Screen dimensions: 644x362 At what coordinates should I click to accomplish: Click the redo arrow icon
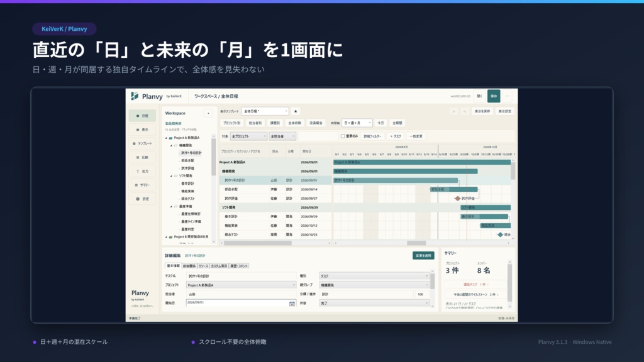click(465, 111)
